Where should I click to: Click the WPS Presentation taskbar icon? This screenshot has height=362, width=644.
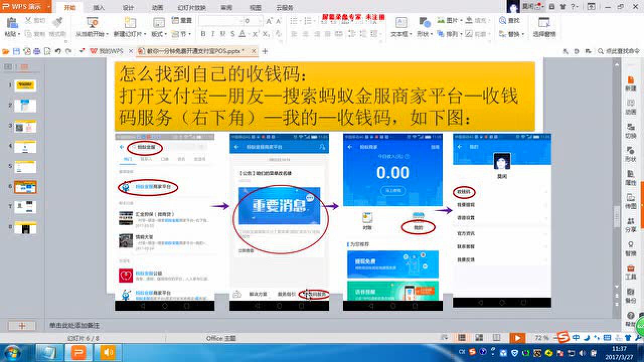78,352
